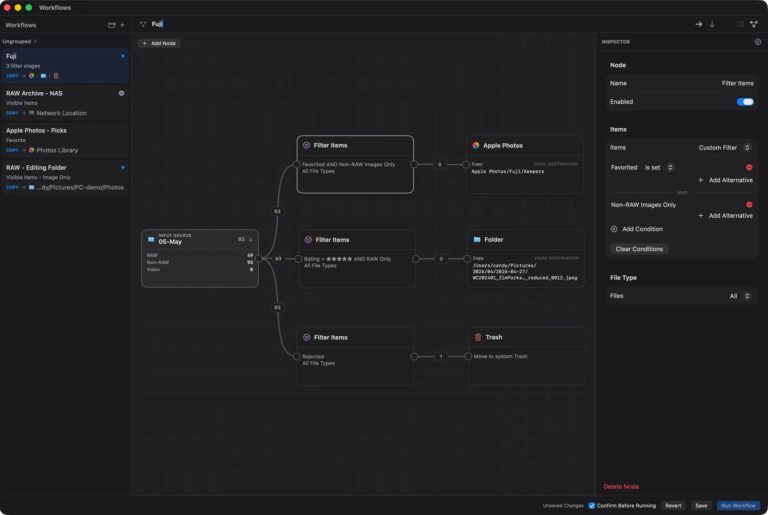The height and width of the screenshot is (515, 768).
Task: Open the Items Custom Filter dropdown
Action: pos(724,147)
